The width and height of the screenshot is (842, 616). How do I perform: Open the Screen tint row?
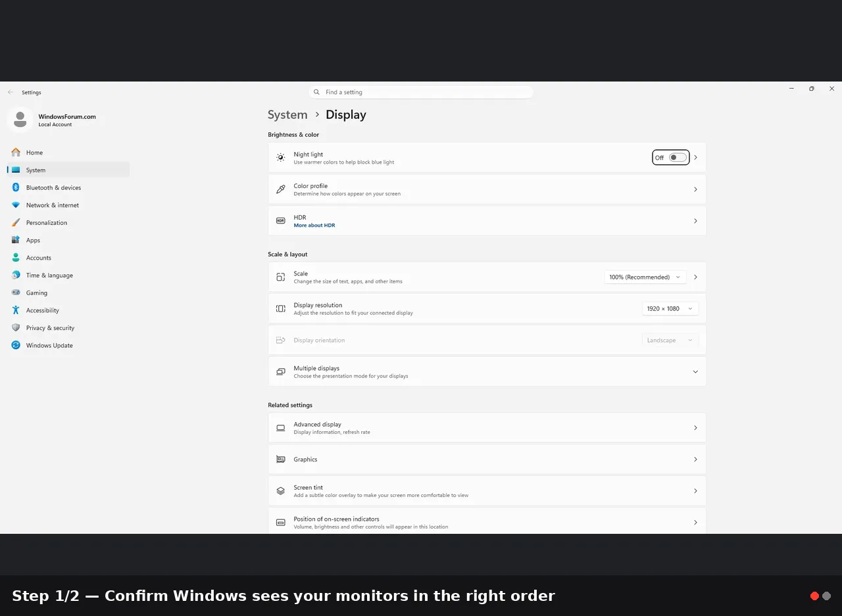(x=487, y=491)
